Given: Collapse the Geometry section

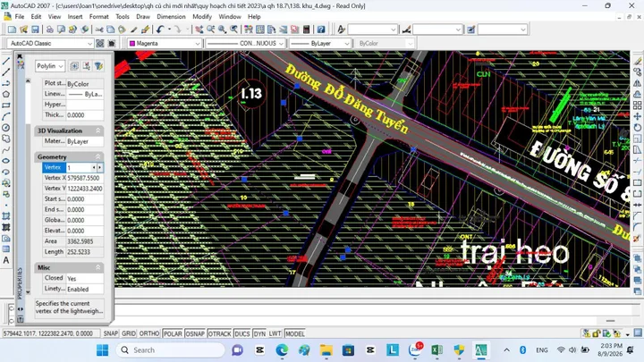Looking at the screenshot, I should pos(97,156).
